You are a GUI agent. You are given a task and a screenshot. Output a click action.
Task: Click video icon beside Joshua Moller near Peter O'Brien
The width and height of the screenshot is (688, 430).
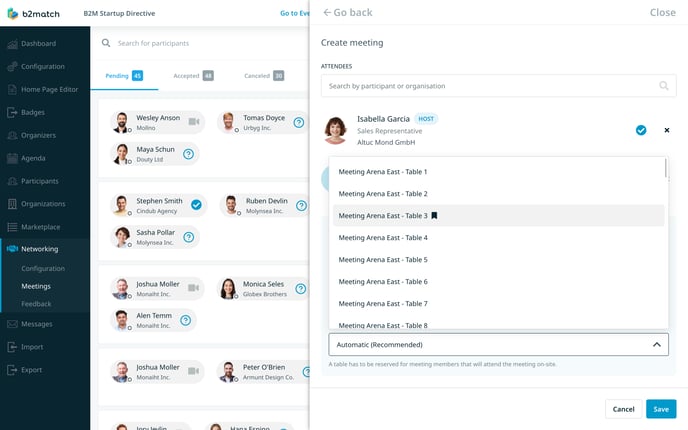click(x=194, y=371)
